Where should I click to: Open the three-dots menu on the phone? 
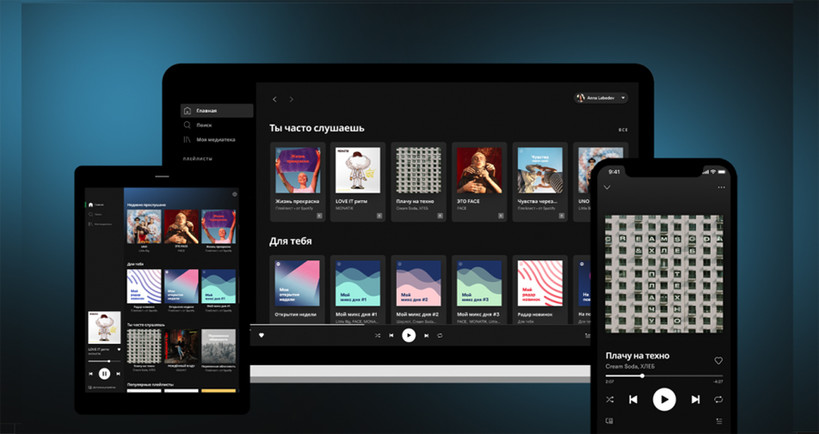[x=721, y=187]
